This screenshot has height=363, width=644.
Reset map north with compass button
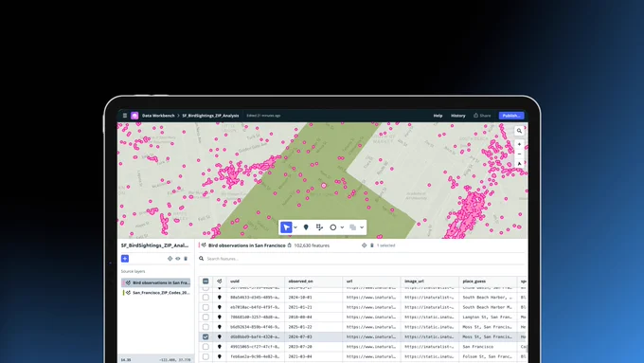[519, 164]
